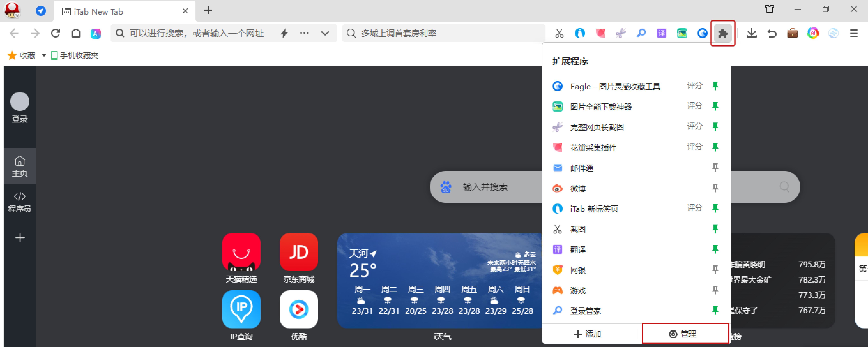
Task: Click the AI assistant icon beside the home icon
Action: (x=96, y=33)
